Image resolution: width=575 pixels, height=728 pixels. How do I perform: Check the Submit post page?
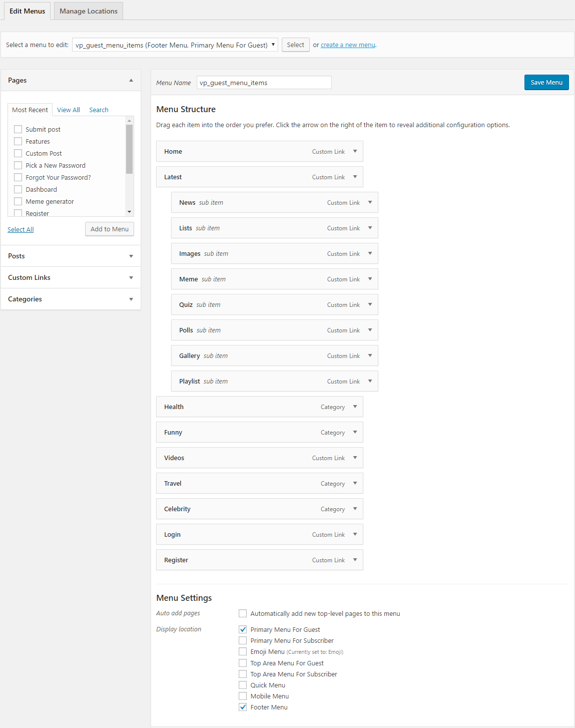click(x=18, y=129)
